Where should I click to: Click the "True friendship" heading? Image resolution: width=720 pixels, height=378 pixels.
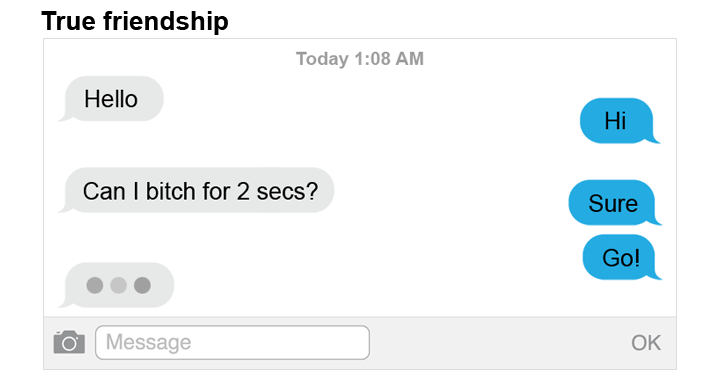(135, 21)
